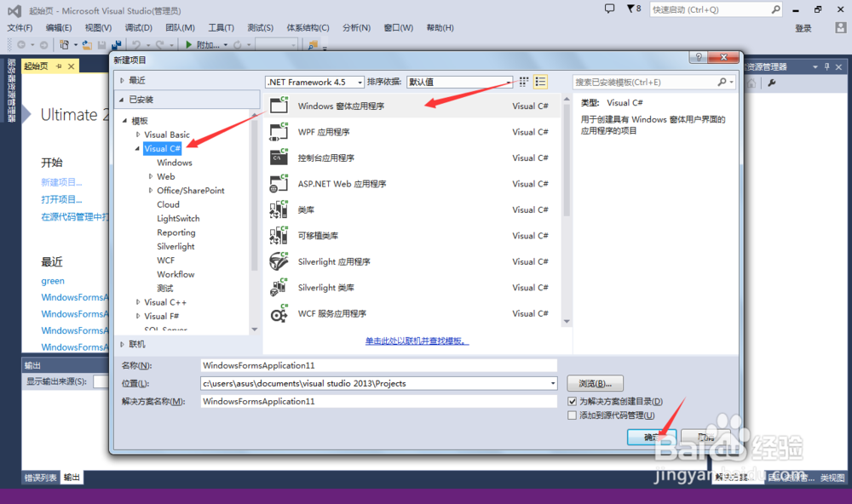The image size is (852, 504).
Task: Click the ASP.NET Web 应用程序 template icon
Action: point(279,184)
